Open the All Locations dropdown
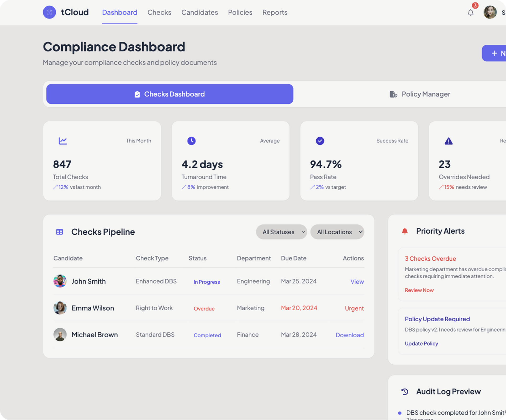The height and width of the screenshot is (420, 506). 337,232
